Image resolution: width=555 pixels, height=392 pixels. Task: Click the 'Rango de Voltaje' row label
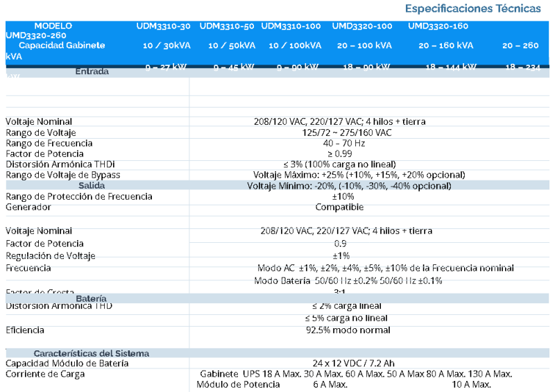[x=41, y=133]
